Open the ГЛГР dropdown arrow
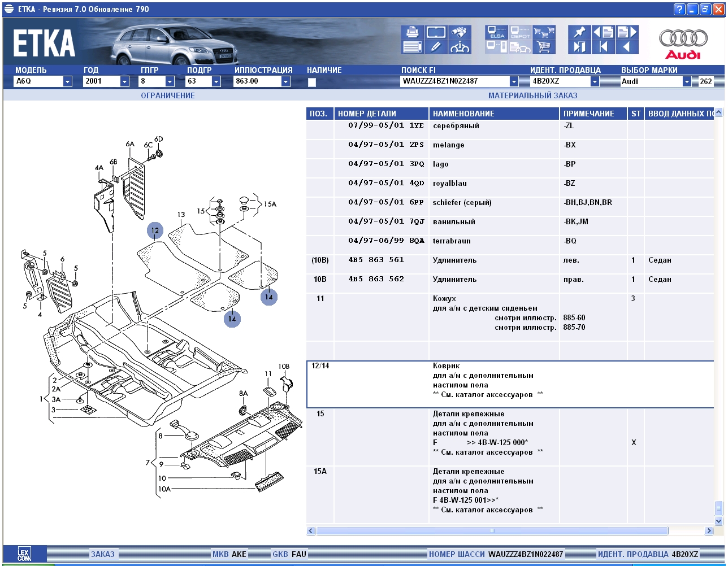728x566 pixels. point(170,82)
